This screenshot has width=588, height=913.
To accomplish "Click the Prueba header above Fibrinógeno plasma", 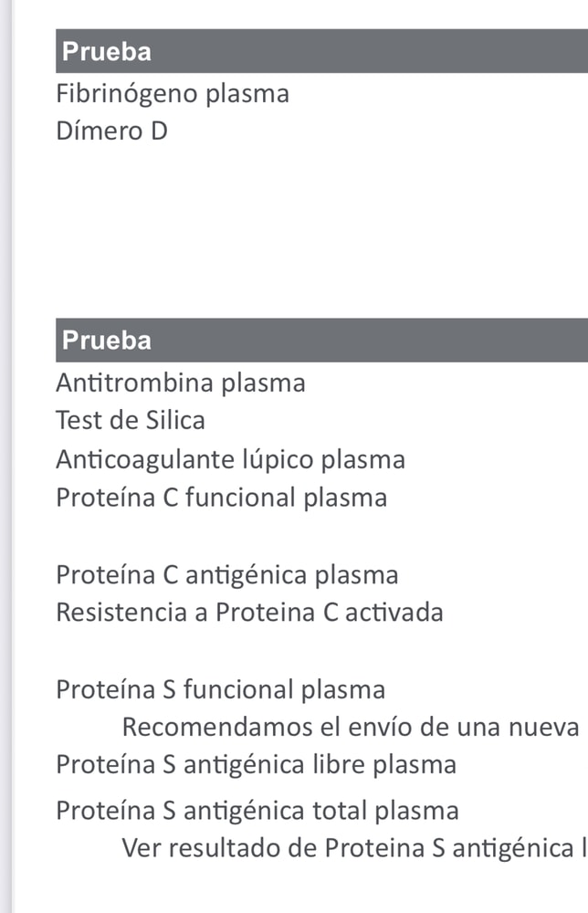I will (x=107, y=52).
